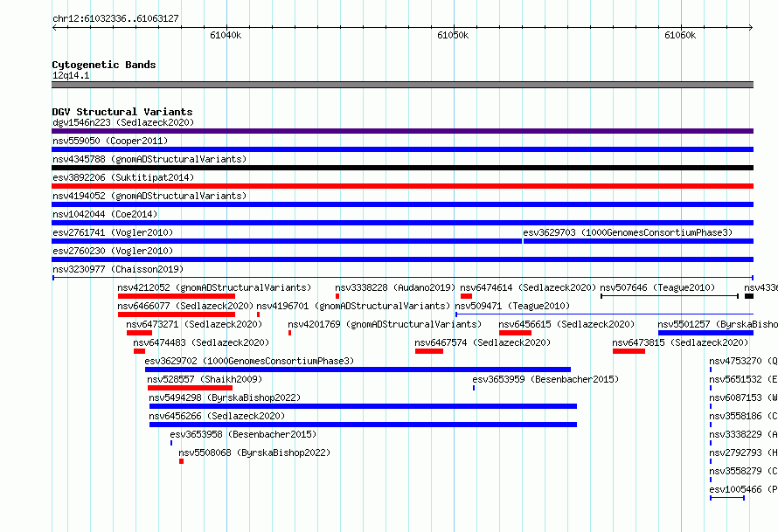Click the esv2760230 (Vogler2010) label

[113, 251]
